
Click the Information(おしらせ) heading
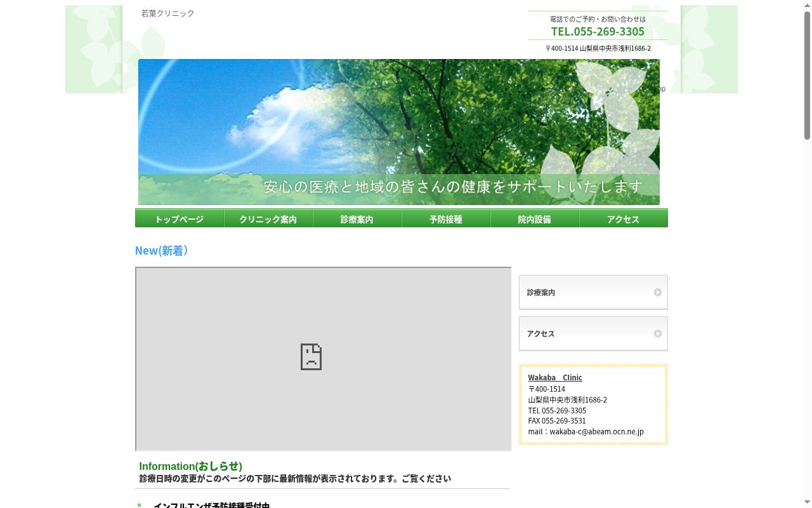point(190,466)
